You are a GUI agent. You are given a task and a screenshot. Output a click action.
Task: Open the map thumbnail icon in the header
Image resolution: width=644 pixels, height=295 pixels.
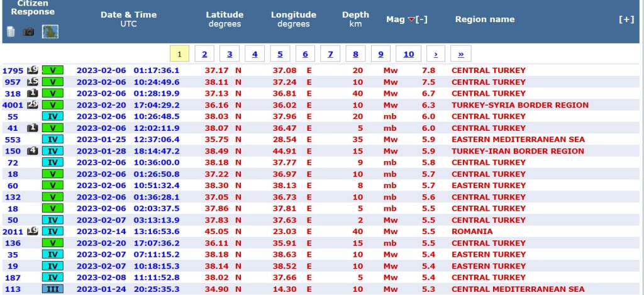pyautogui.click(x=50, y=31)
